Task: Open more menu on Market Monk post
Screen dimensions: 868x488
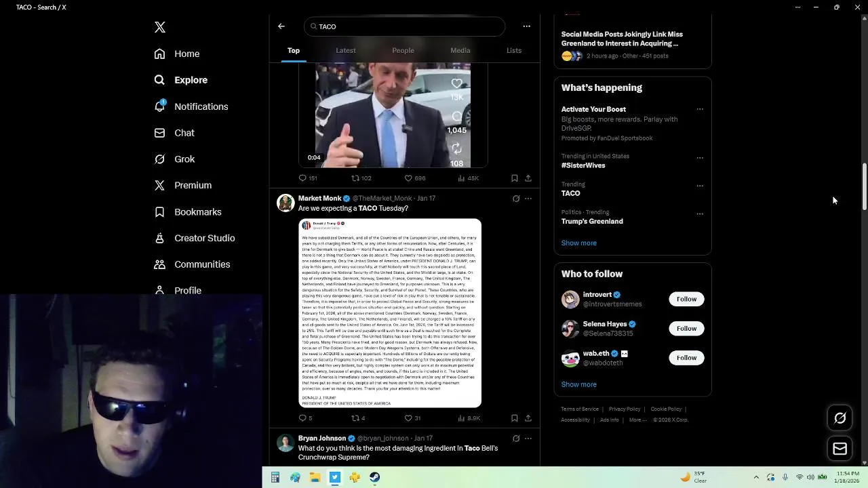Action: pos(528,199)
